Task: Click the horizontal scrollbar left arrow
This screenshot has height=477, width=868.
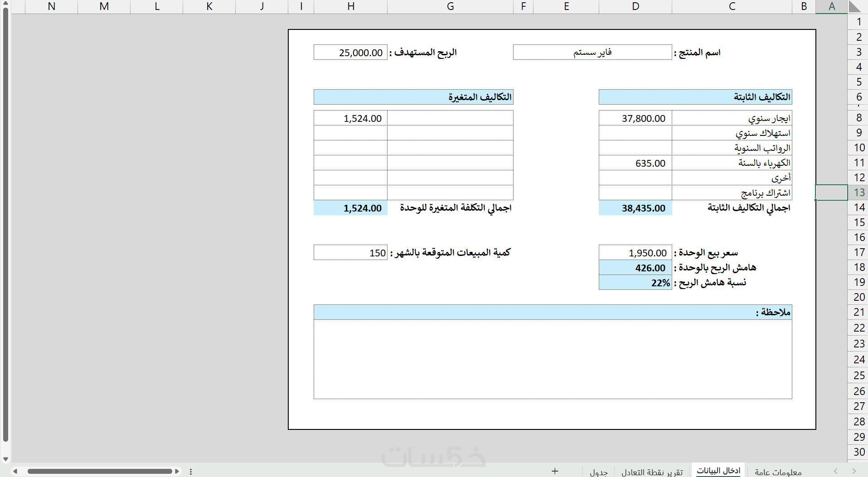Action: pyautogui.click(x=15, y=471)
